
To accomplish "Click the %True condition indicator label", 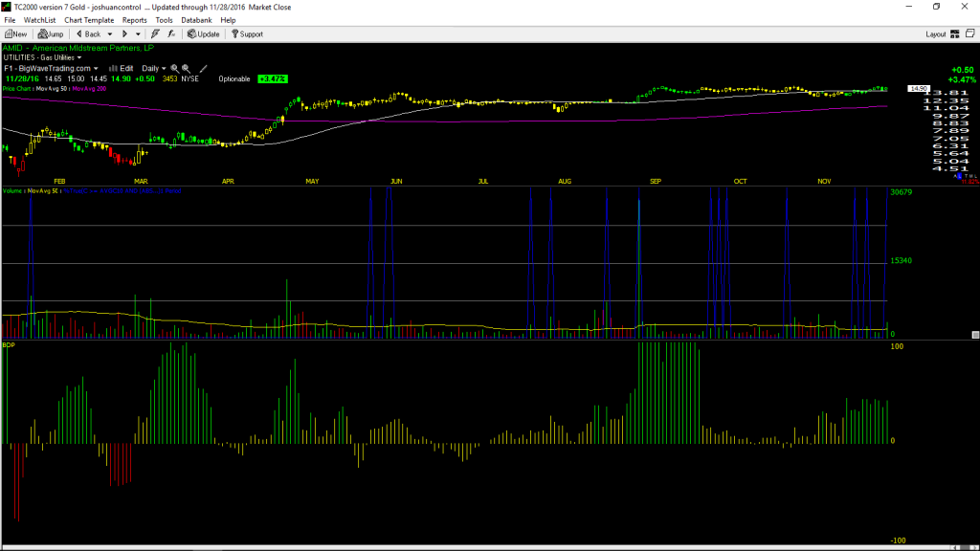I will 122,190.
